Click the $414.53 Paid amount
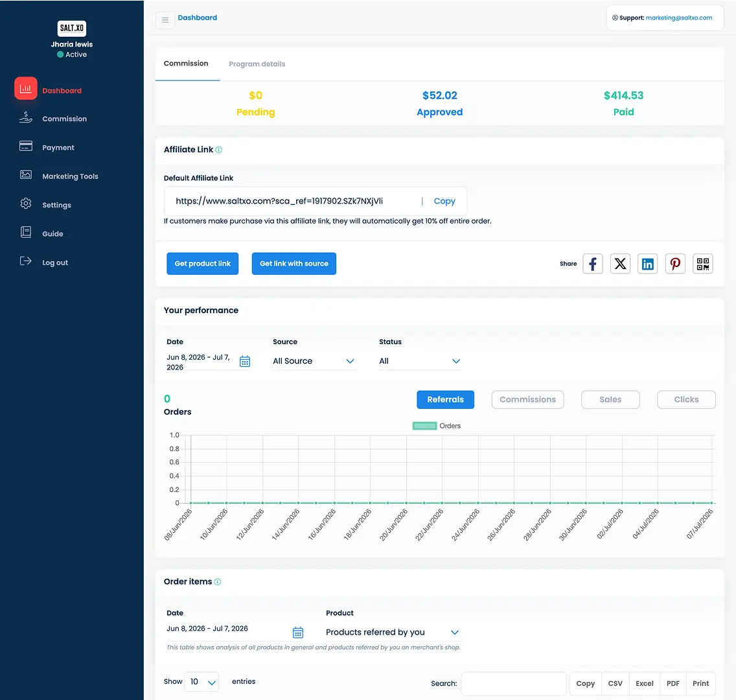Screen dimensions: 736x700 coord(623,96)
